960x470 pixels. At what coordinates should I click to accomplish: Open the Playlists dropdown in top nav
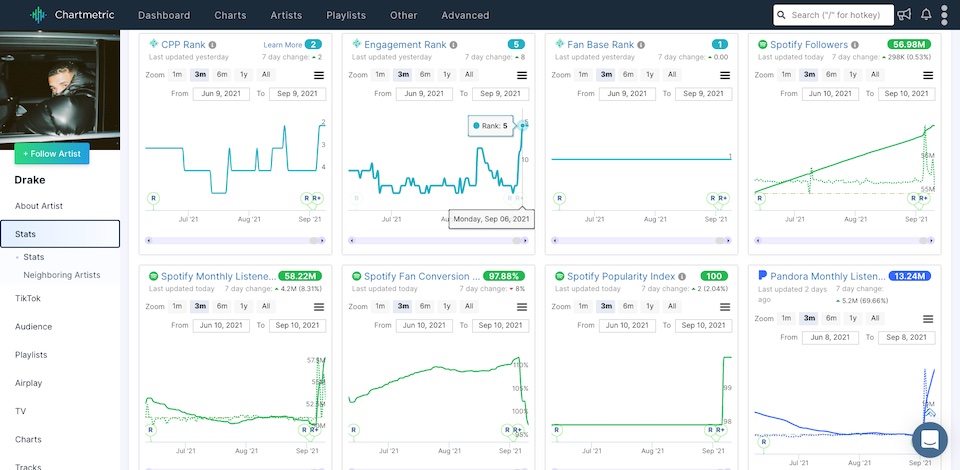(x=345, y=15)
